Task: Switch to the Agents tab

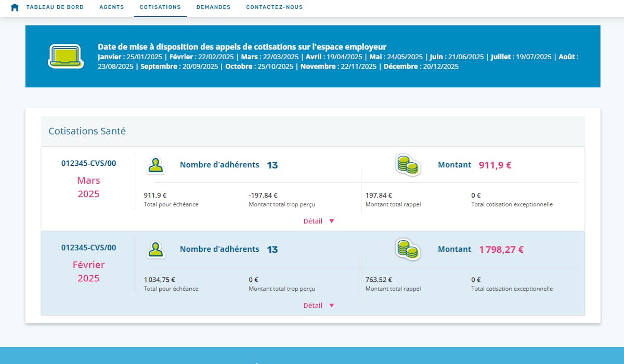Action: point(111,7)
